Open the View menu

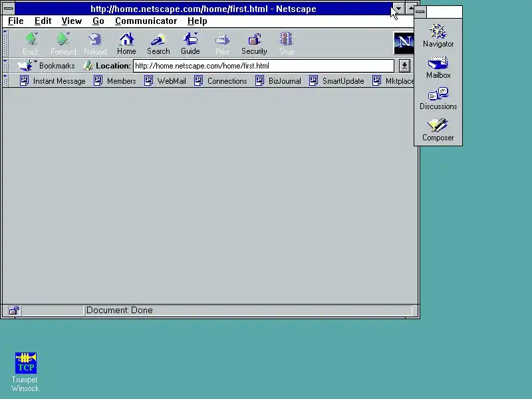72,21
